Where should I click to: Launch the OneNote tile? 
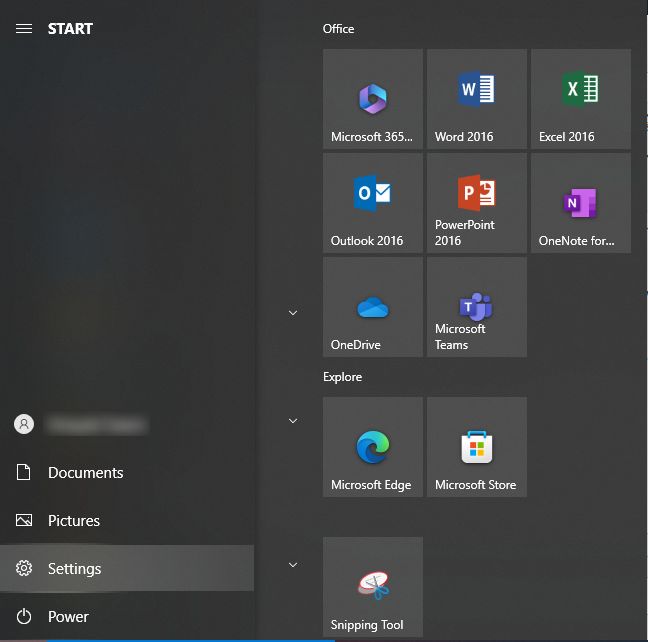pyautogui.click(x=580, y=203)
